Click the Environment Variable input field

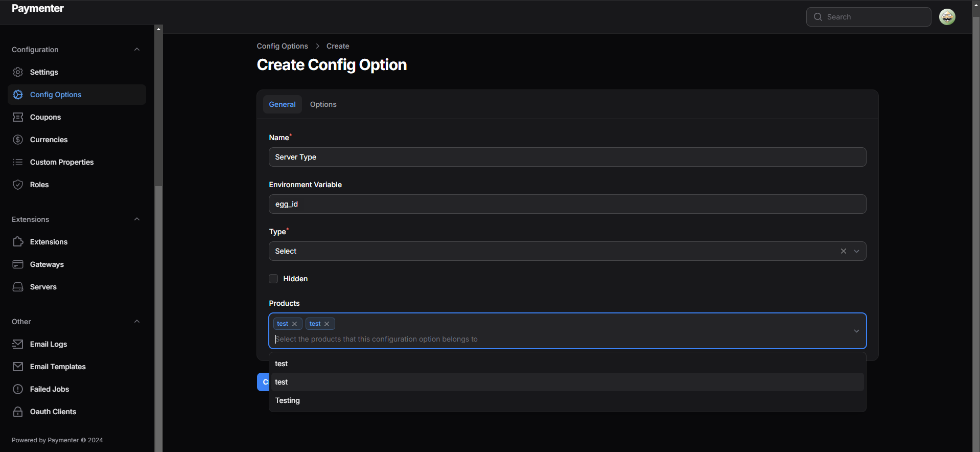(567, 204)
